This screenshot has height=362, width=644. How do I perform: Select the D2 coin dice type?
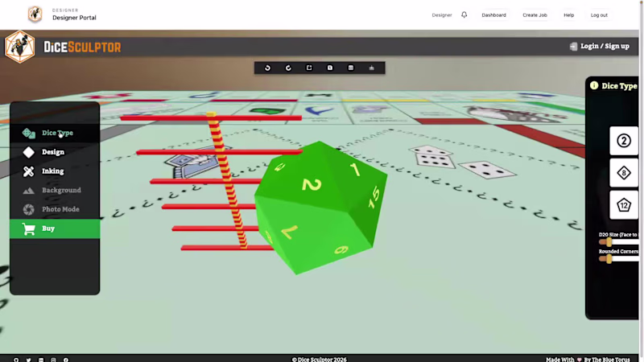[623, 141]
